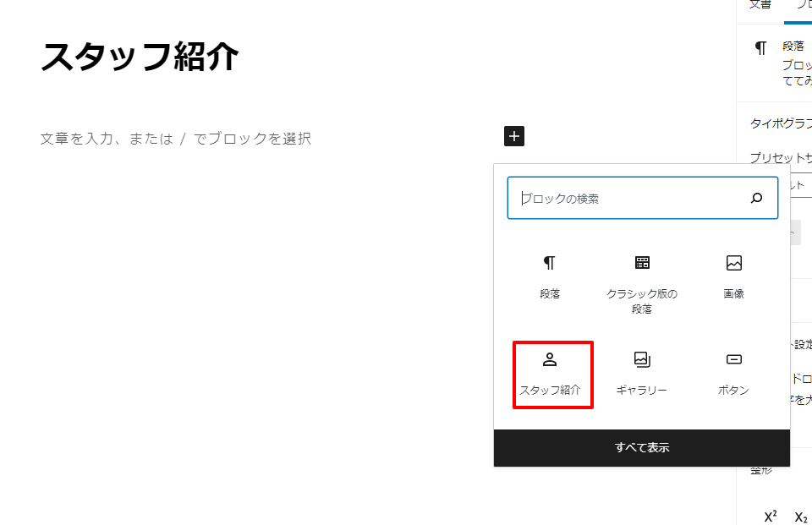812x525 pixels.
Task: Insert a 段落 paragraph block
Action: click(x=550, y=276)
